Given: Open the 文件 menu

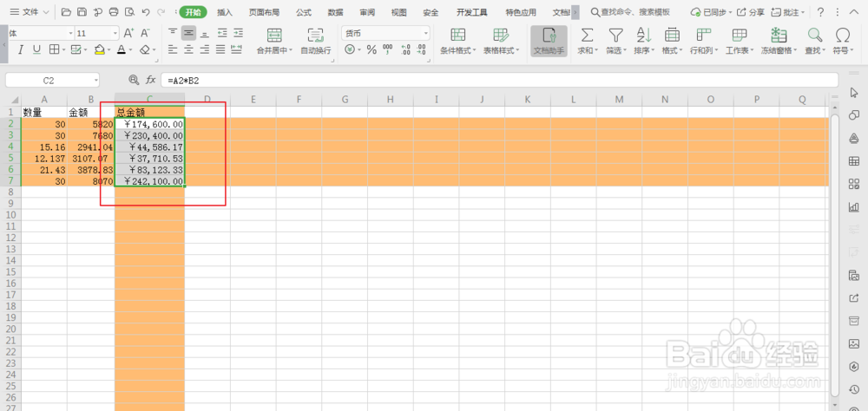Looking at the screenshot, I should pos(30,11).
